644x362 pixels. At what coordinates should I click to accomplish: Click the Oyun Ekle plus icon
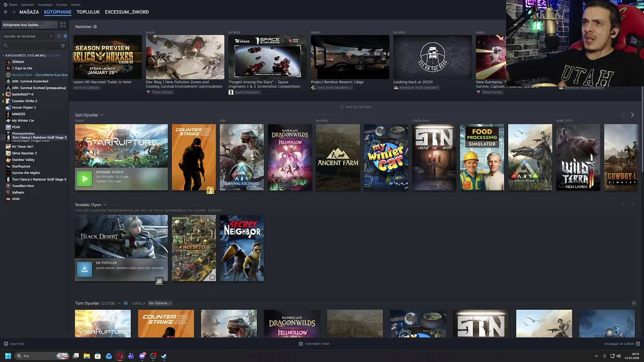[x=6, y=344]
